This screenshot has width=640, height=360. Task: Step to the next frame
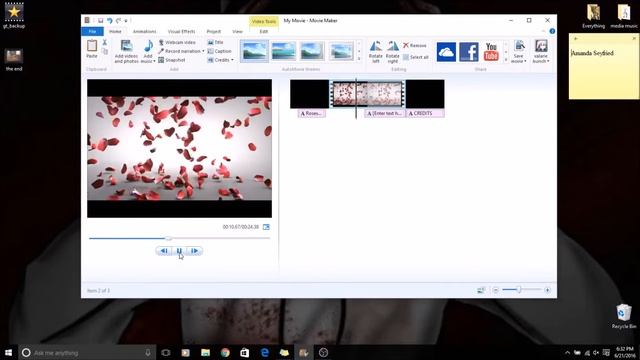point(195,251)
